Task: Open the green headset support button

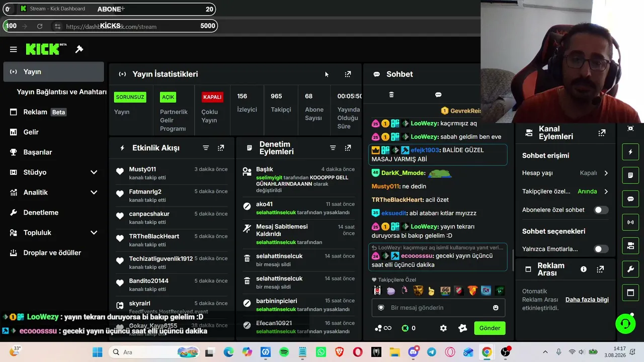Action: 625,323
